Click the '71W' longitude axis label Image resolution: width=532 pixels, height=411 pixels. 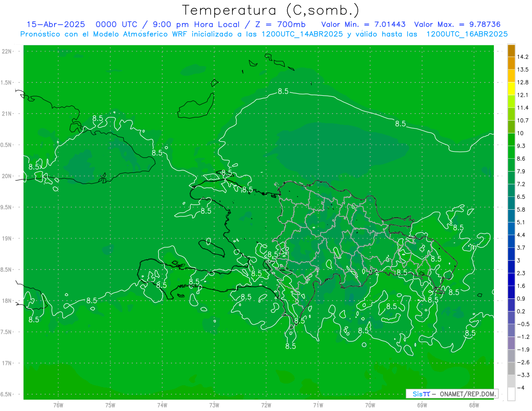click(x=318, y=405)
